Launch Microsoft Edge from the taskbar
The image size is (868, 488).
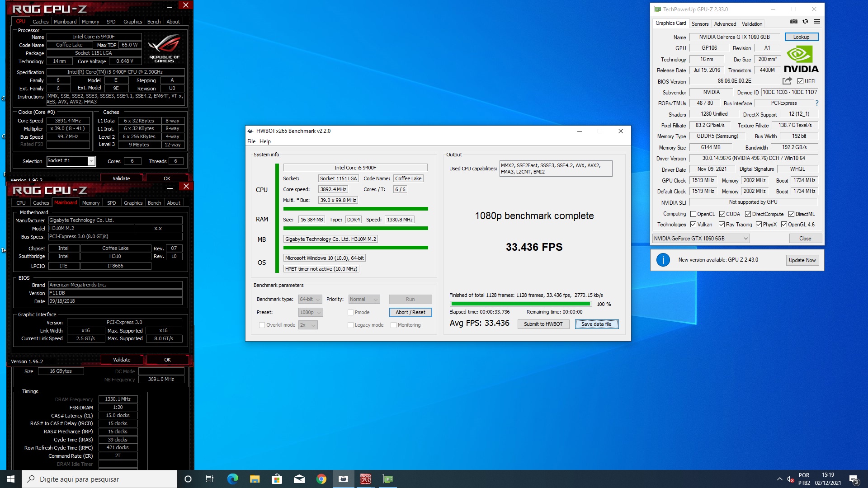pyautogui.click(x=232, y=479)
